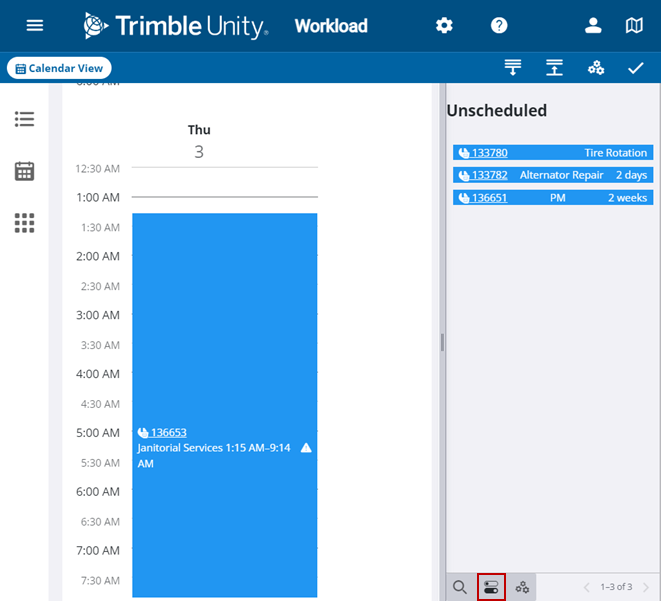This screenshot has width=661, height=601.
Task: Open work order 133782 Alternator Repair link
Action: click(x=490, y=175)
